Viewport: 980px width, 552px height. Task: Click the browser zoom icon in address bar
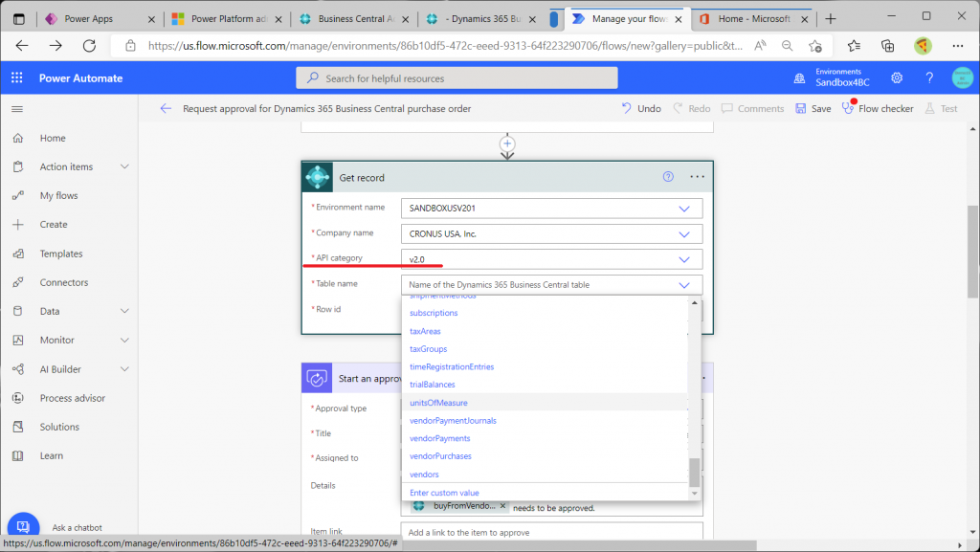[x=788, y=46]
